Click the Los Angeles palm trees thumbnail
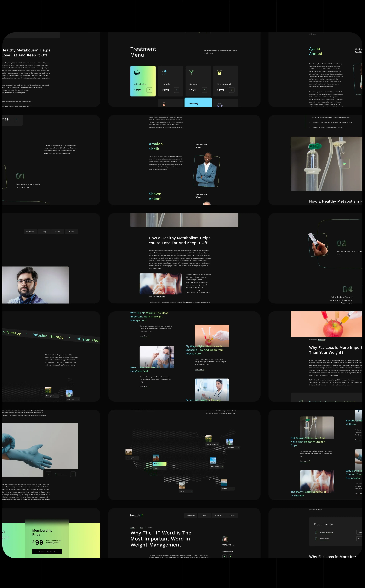Image resolution: width=365 pixels, height=588 pixels. [129, 452]
